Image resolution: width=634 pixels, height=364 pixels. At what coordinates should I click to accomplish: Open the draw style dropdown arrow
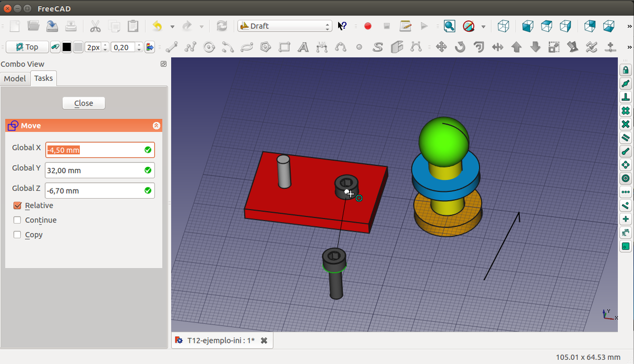[x=483, y=26]
